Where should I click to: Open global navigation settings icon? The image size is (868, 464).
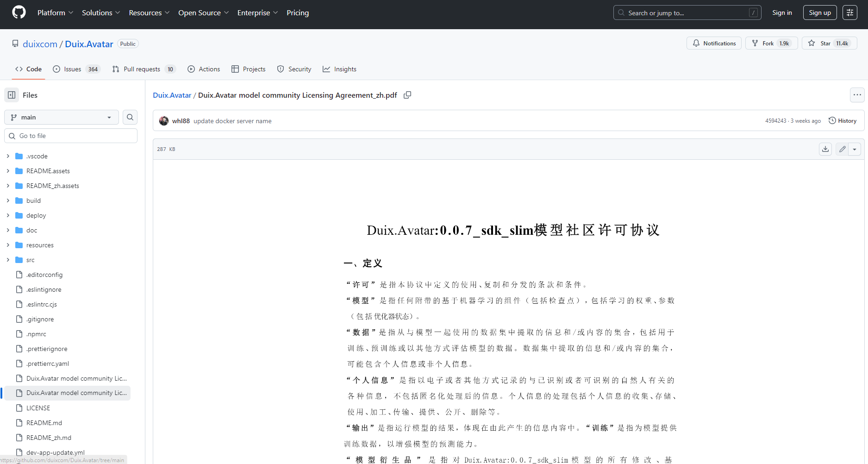pos(849,13)
